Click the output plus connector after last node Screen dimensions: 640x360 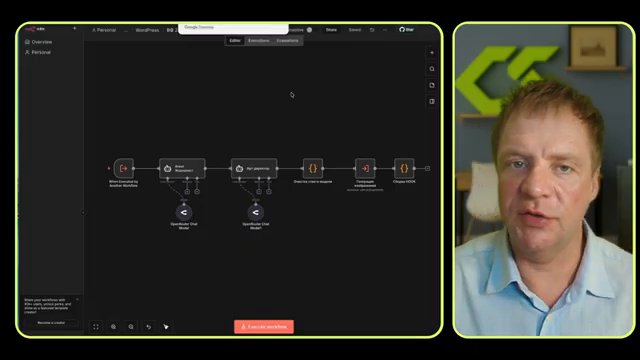[x=427, y=168]
